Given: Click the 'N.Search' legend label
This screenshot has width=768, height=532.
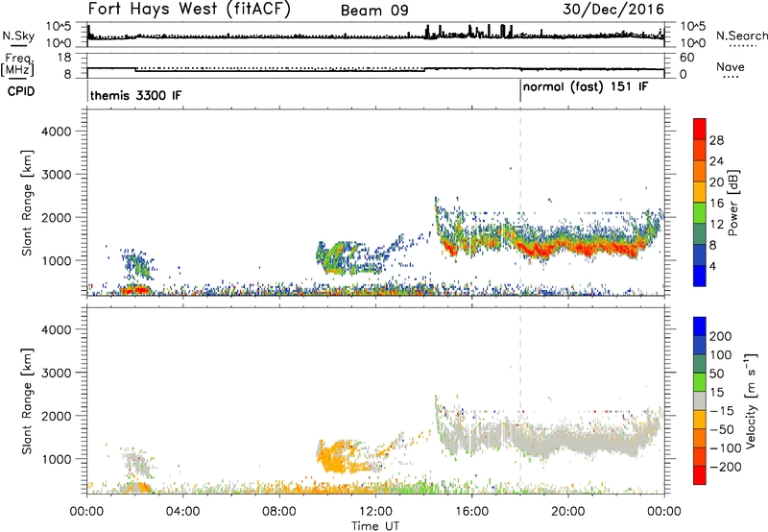Looking at the screenshot, I should point(741,36).
